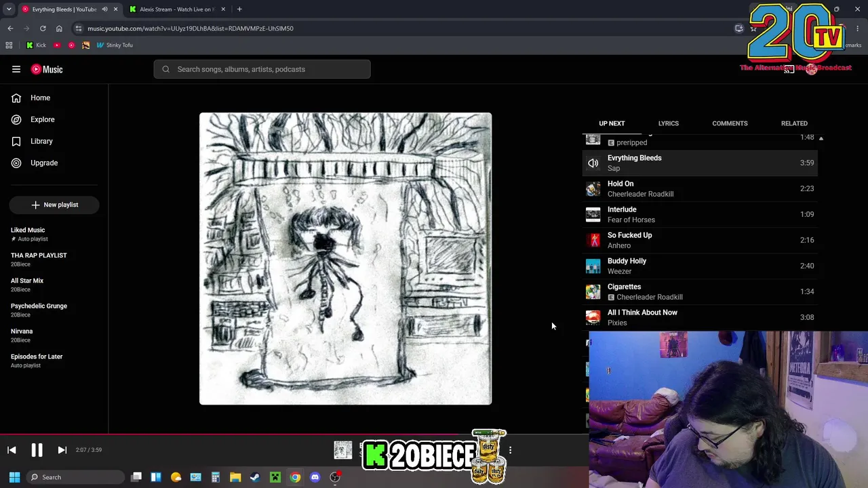
Task: Switch to the COMMENTS tab
Action: tap(730, 123)
